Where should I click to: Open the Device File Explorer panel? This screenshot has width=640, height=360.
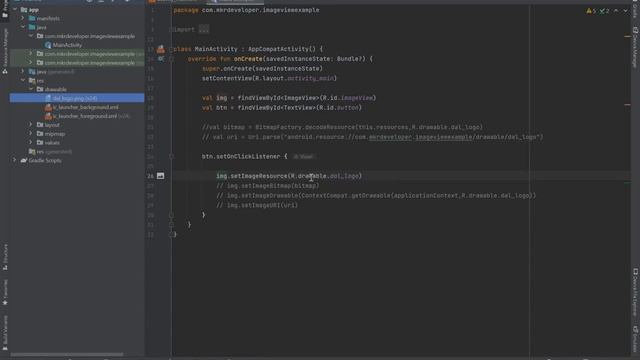pos(635,292)
